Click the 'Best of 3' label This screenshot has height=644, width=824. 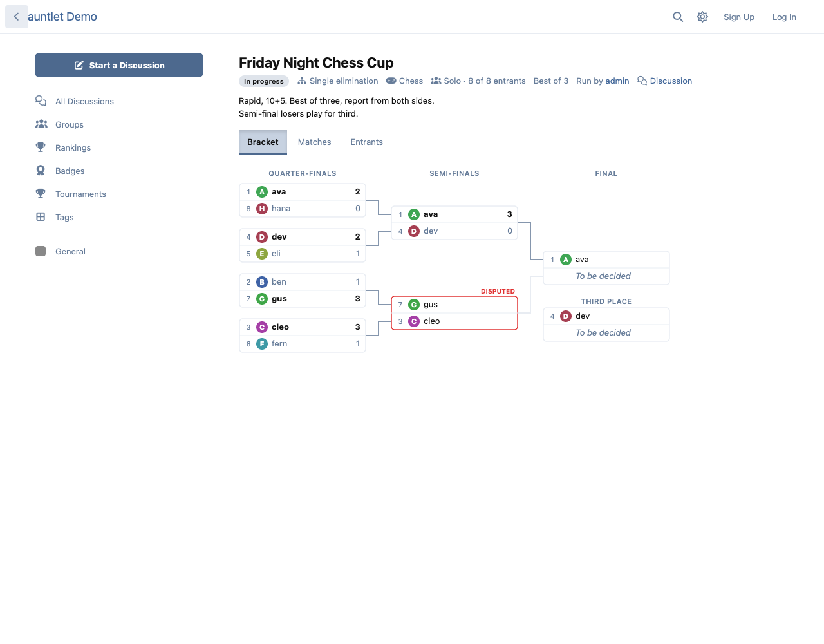[551, 80]
